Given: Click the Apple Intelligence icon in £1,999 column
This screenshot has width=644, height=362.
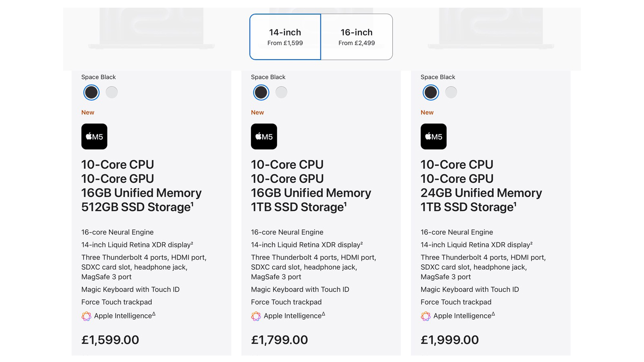Looking at the screenshot, I should click(x=425, y=316).
